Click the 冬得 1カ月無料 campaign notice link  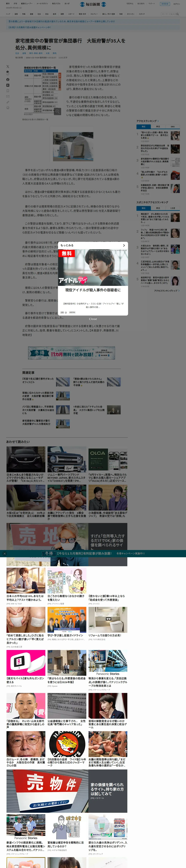pyautogui.click(x=30, y=27)
